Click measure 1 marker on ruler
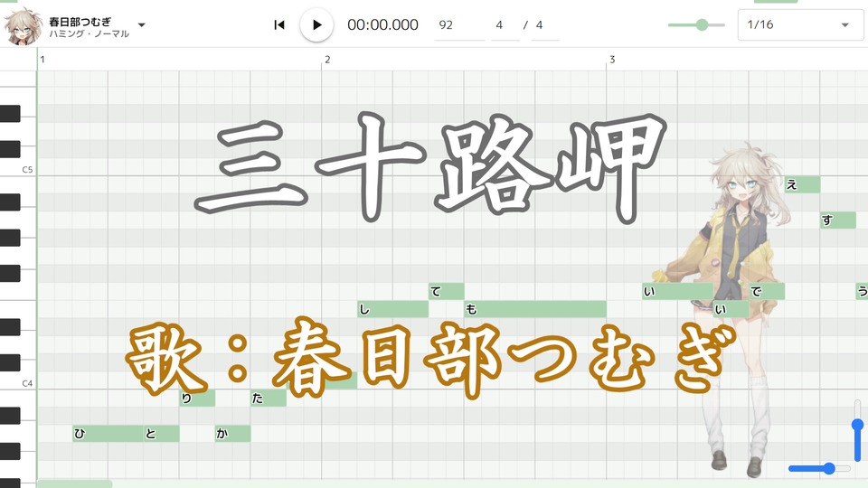 42,60
